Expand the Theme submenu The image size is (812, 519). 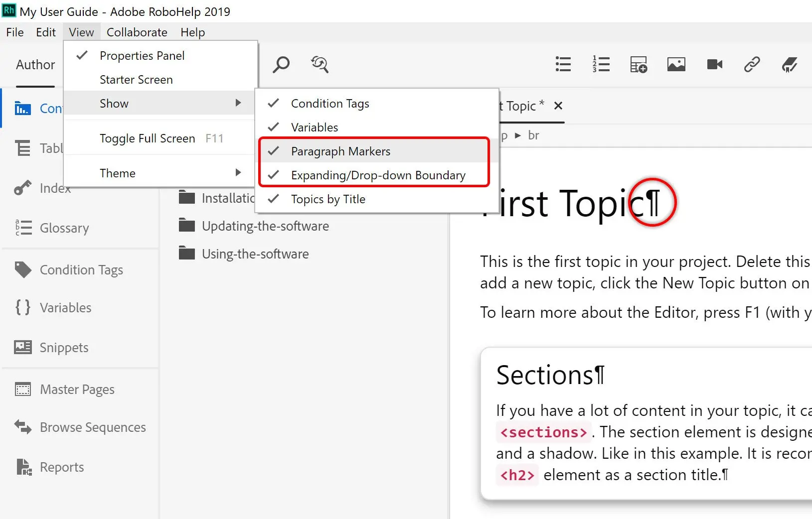pos(118,173)
